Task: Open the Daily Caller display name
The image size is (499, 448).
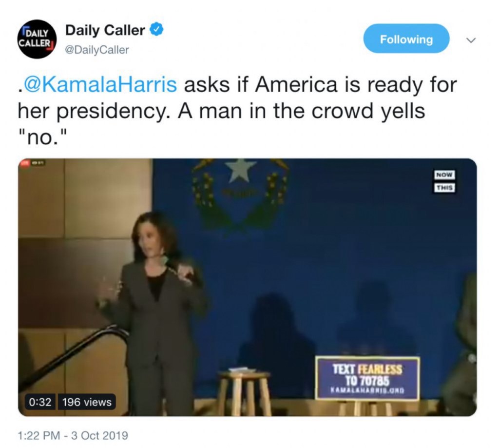Action: click(x=105, y=30)
